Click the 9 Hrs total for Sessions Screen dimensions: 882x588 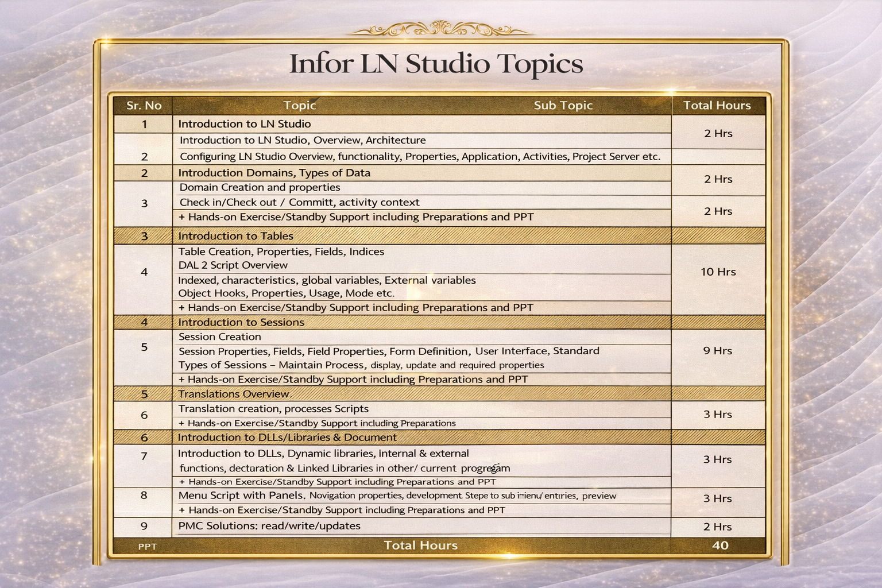coord(717,350)
